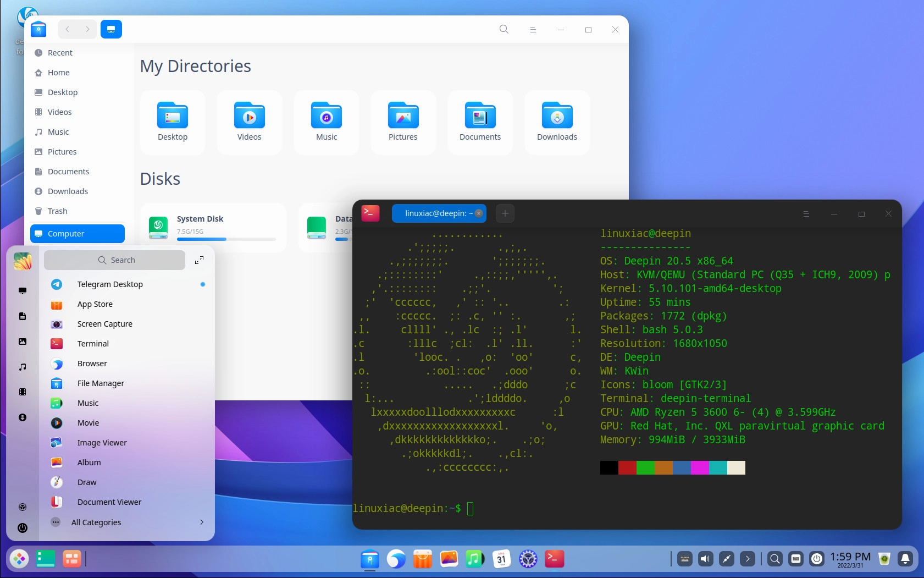Image resolution: width=924 pixels, height=578 pixels.
Task: Click the volume icon in the dock tray
Action: pos(705,559)
